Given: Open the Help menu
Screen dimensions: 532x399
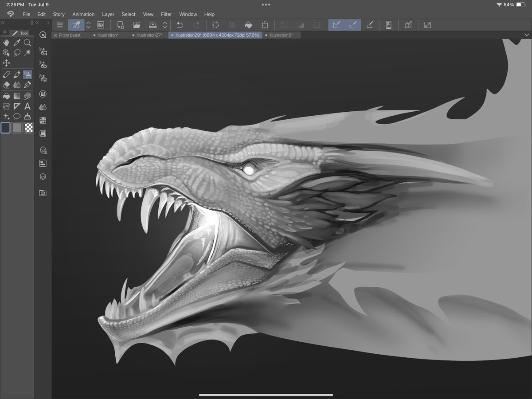Looking at the screenshot, I should [209, 14].
